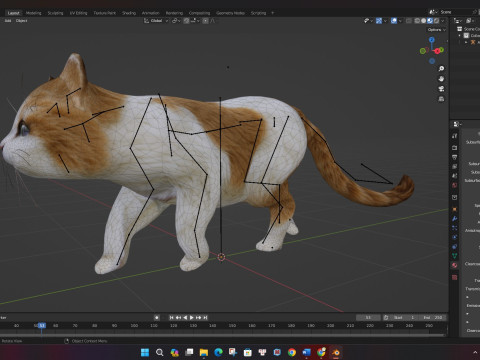The height and width of the screenshot is (360, 480).
Task: Open the Render properties tab icon
Action: [x=455, y=147]
